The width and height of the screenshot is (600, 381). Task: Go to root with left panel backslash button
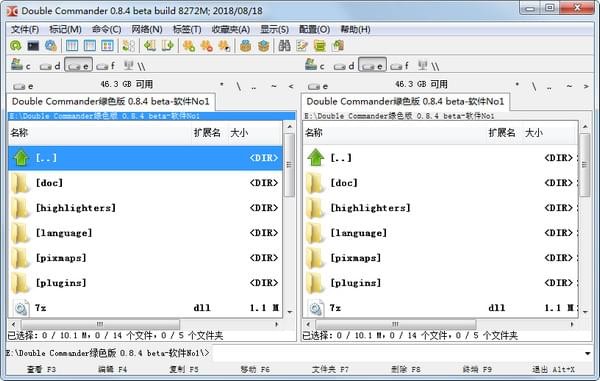point(238,86)
